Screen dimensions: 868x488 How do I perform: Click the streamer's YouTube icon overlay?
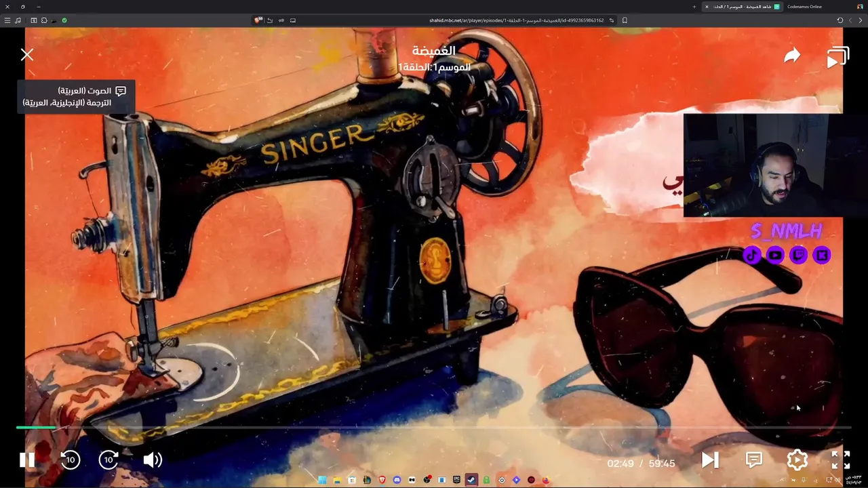tap(775, 256)
